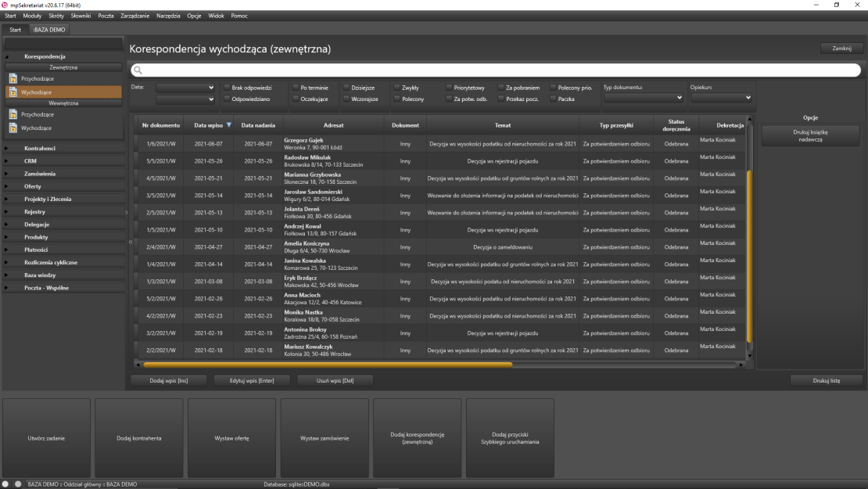Tick the Oczekujące checkbox
The height and width of the screenshot is (489, 868).
point(296,99)
